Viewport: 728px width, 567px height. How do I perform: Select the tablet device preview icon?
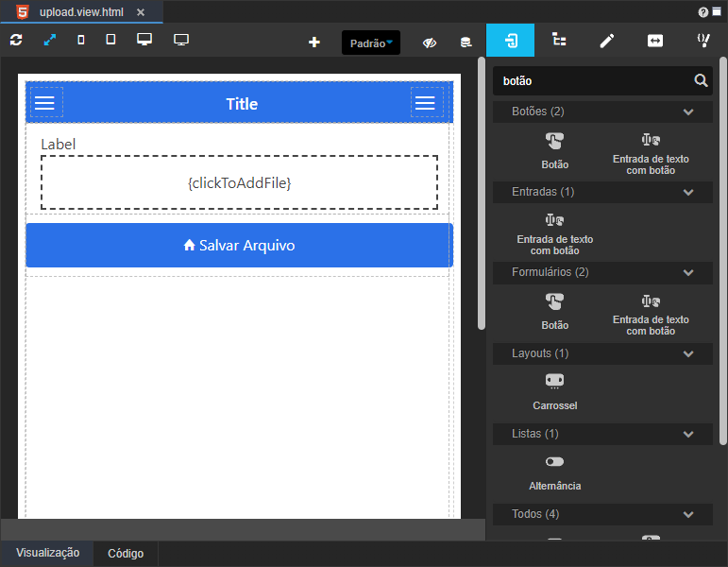110,40
